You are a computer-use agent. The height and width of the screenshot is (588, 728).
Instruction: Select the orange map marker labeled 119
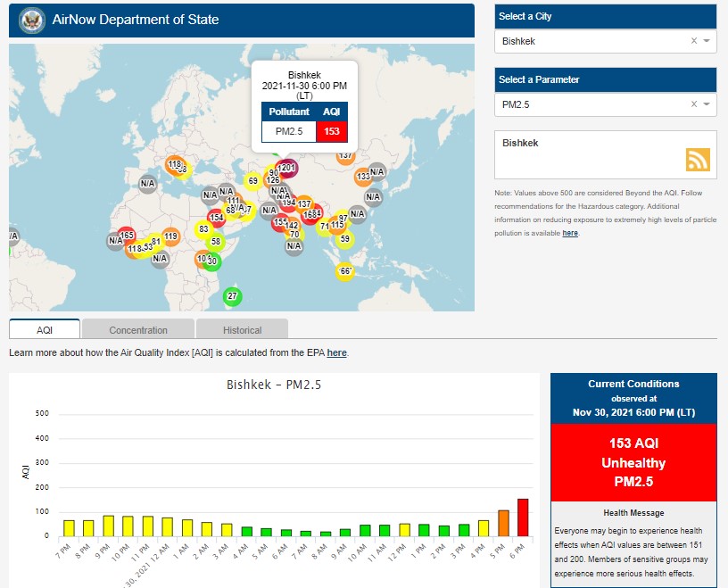pos(170,236)
